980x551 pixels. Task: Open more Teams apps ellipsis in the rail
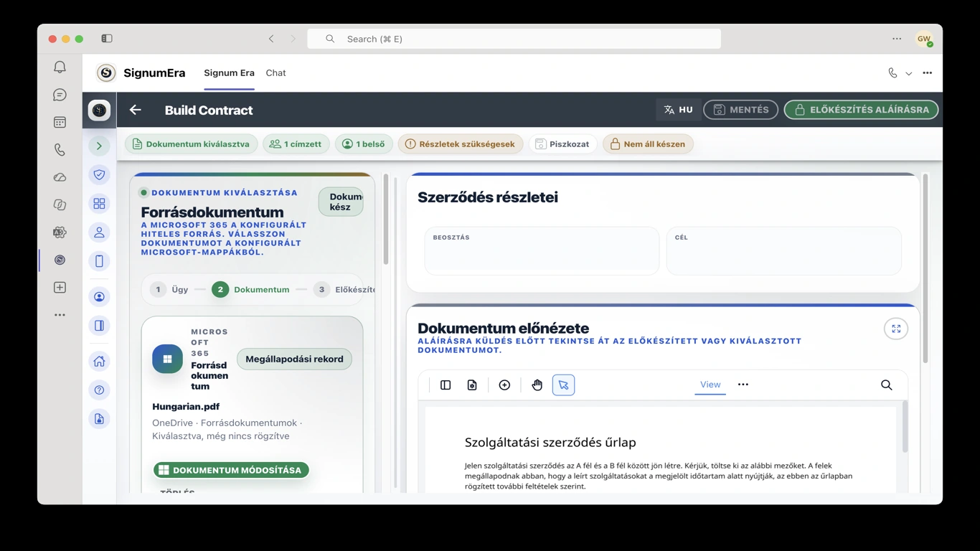pyautogui.click(x=60, y=315)
